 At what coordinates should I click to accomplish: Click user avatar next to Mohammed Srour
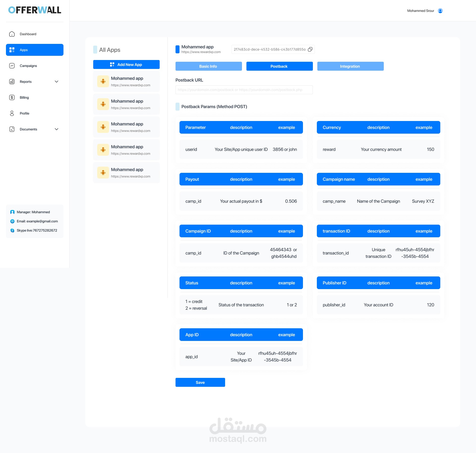point(440,11)
